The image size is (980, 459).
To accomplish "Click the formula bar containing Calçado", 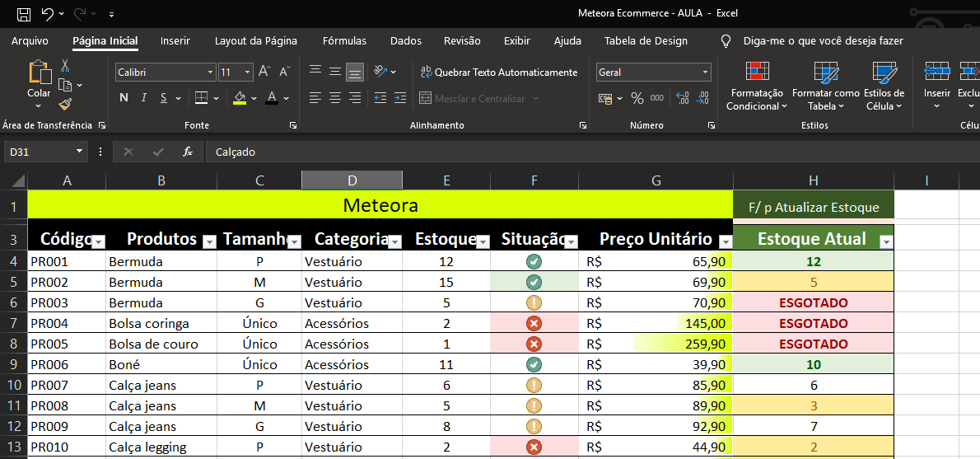I will [x=591, y=152].
